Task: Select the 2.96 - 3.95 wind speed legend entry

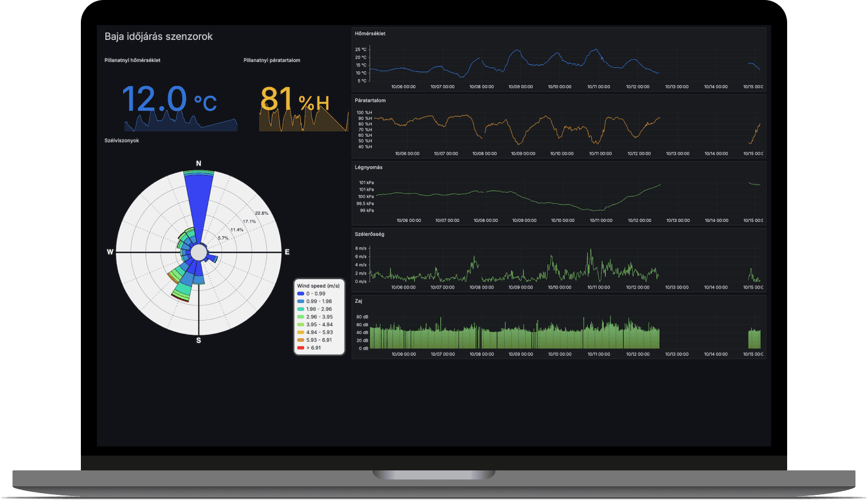Action: coord(315,317)
